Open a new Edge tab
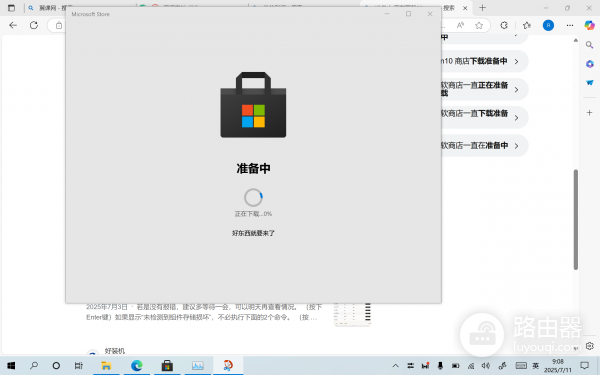This screenshot has height=375, width=600. point(483,8)
